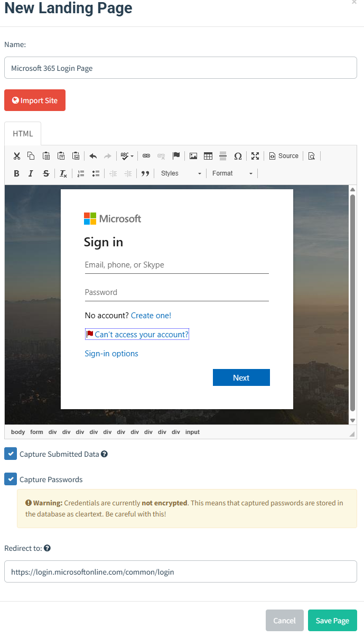Viewport: 364px width, 637px height.
Task: Click the Increase Indent icon
Action: click(128, 173)
